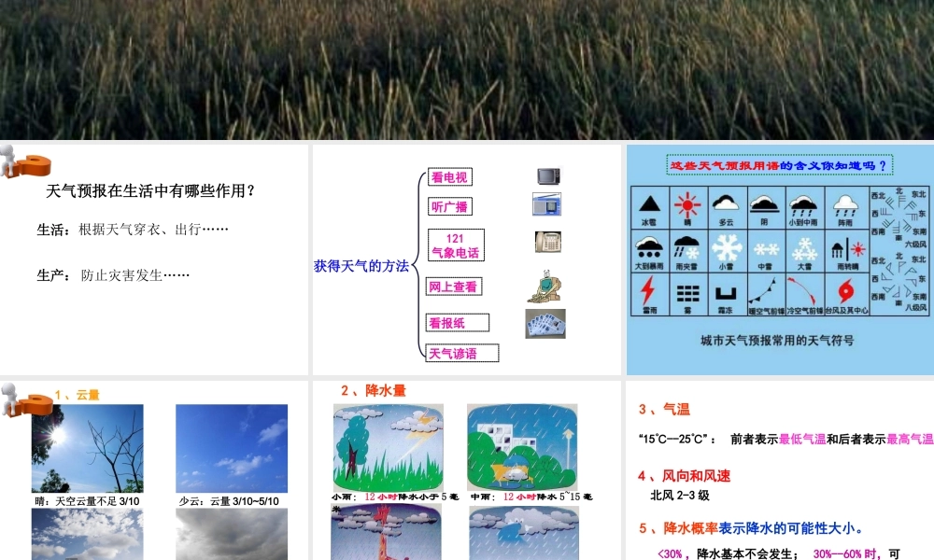
Task: Select the 看报纸 text box
Action: 458,323
